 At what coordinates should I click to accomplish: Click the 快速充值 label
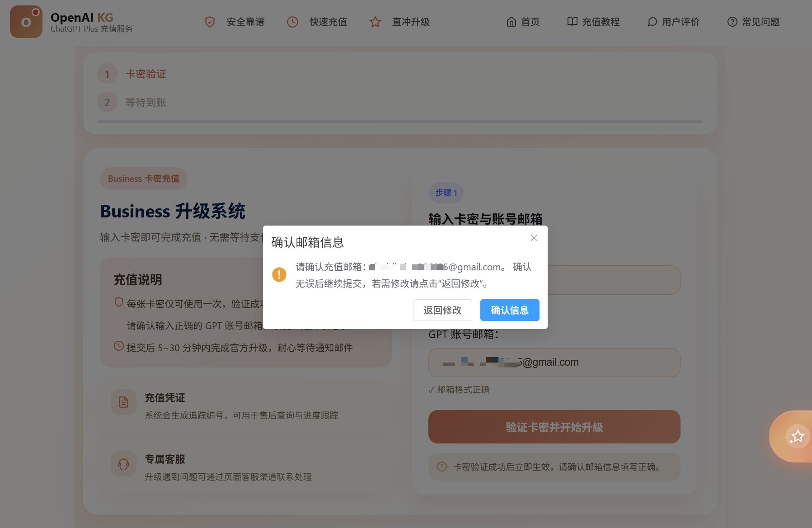pyautogui.click(x=328, y=22)
